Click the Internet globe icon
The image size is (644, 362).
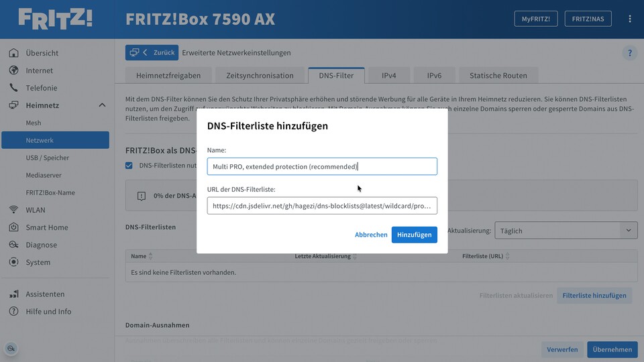[13, 70]
